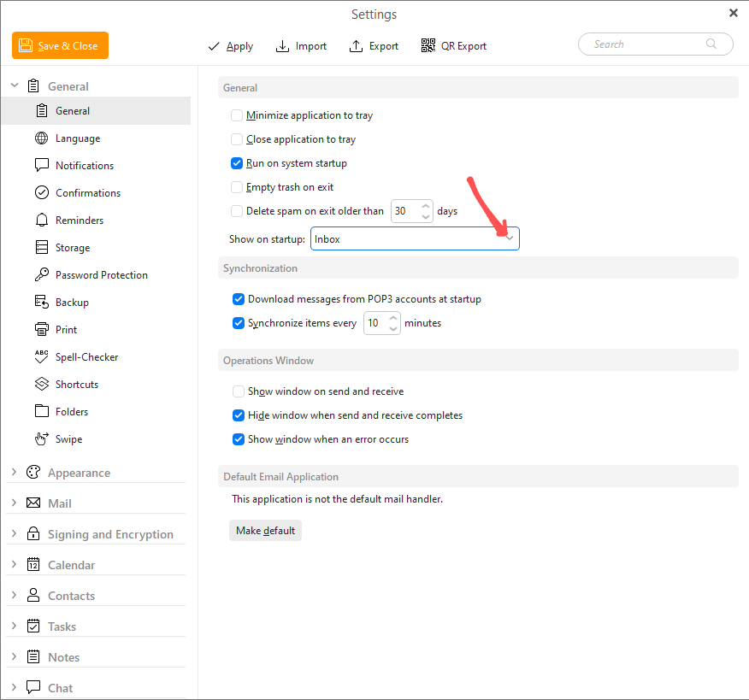Image resolution: width=749 pixels, height=700 pixels.
Task: Enable Empty trash on exit
Action: tap(237, 187)
